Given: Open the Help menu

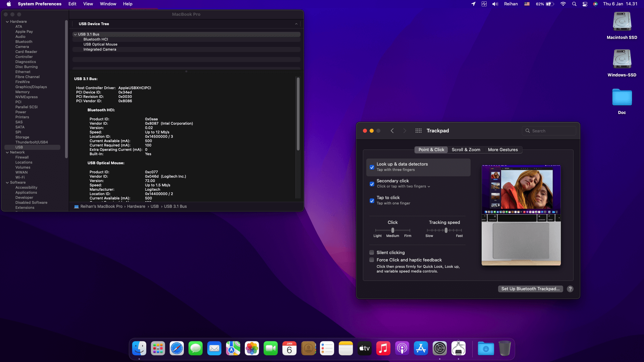Looking at the screenshot, I should (128, 4).
